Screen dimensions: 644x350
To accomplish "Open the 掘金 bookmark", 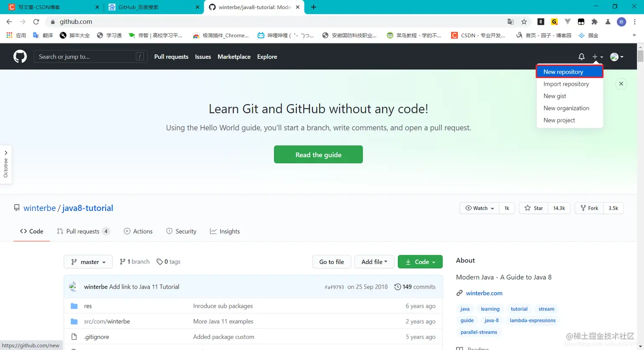I will click(x=588, y=35).
